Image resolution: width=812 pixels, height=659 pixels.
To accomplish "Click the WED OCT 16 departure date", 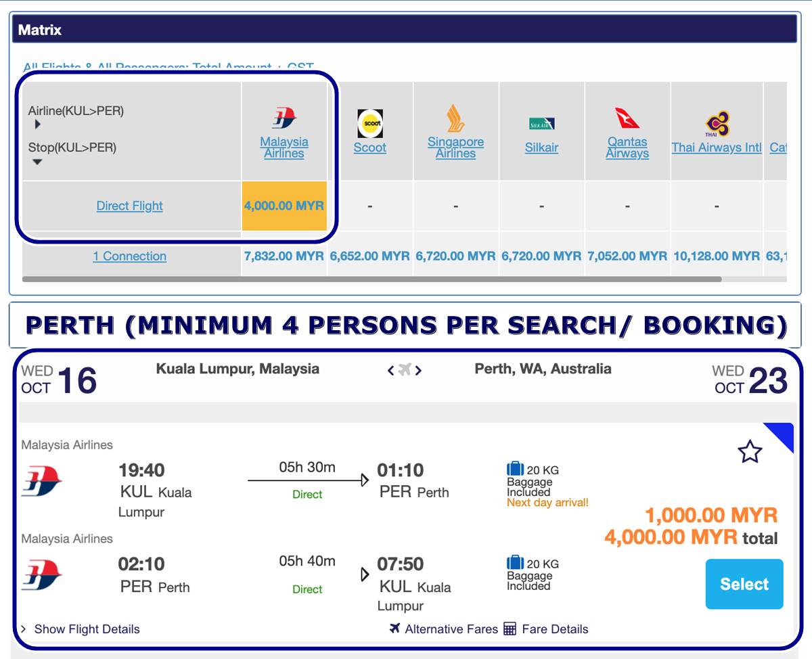I will pyautogui.click(x=59, y=380).
